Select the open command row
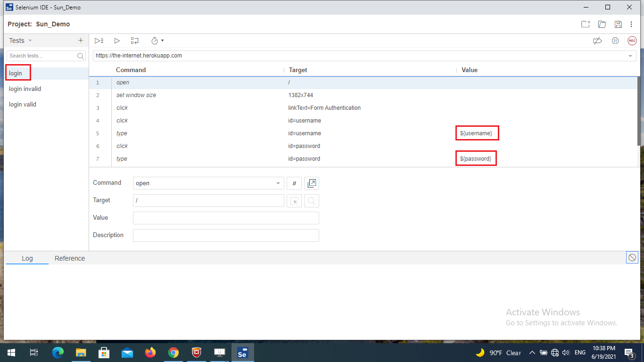Image resolution: width=644 pixels, height=362 pixels. pos(363,82)
